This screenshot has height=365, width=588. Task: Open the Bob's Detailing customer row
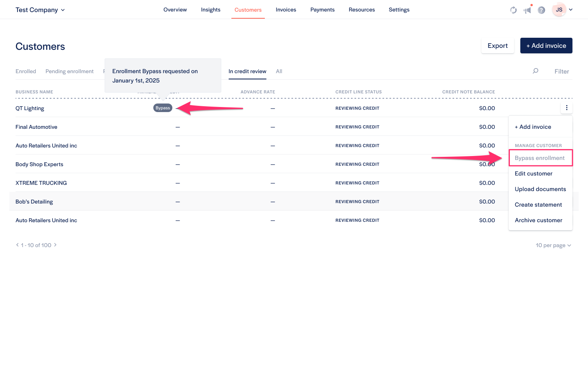click(34, 202)
